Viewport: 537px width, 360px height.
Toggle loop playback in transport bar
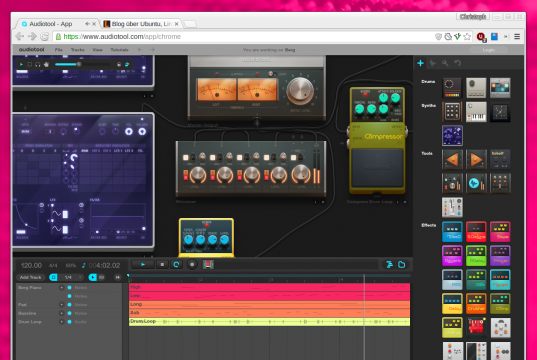click(x=176, y=264)
